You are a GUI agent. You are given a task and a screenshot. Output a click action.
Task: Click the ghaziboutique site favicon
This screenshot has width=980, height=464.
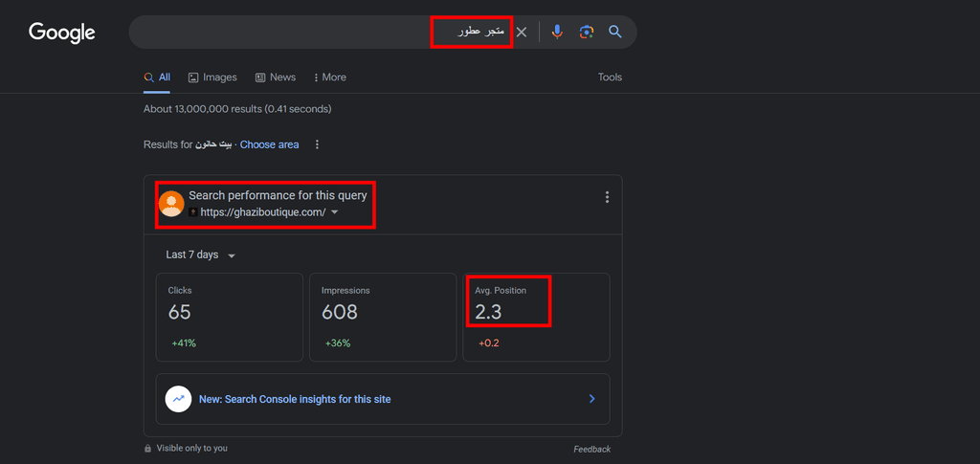(193, 212)
